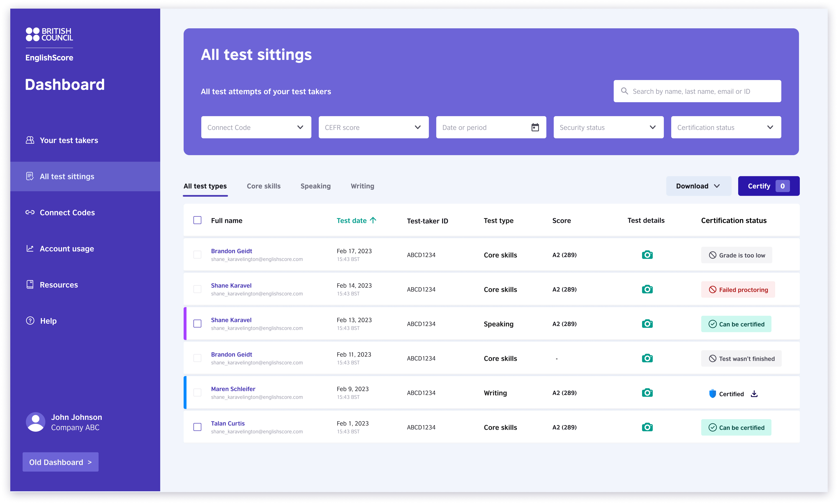Open Brandon Geidt's Feb 17 name link
Image resolution: width=838 pixels, height=504 pixels.
click(231, 251)
